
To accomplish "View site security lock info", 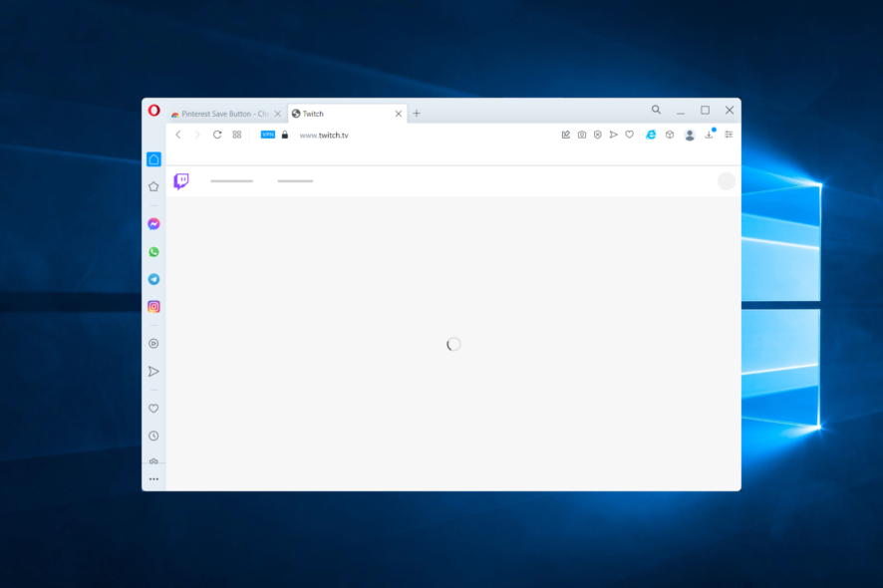I will pyautogui.click(x=285, y=135).
